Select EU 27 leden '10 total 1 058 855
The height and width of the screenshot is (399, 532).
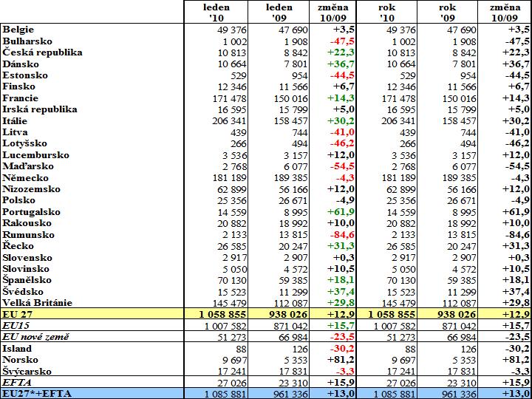pos(222,314)
